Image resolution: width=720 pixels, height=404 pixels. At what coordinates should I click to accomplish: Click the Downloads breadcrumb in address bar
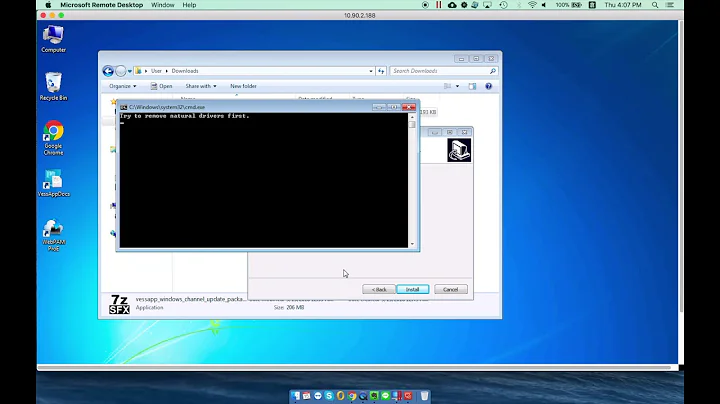click(185, 71)
